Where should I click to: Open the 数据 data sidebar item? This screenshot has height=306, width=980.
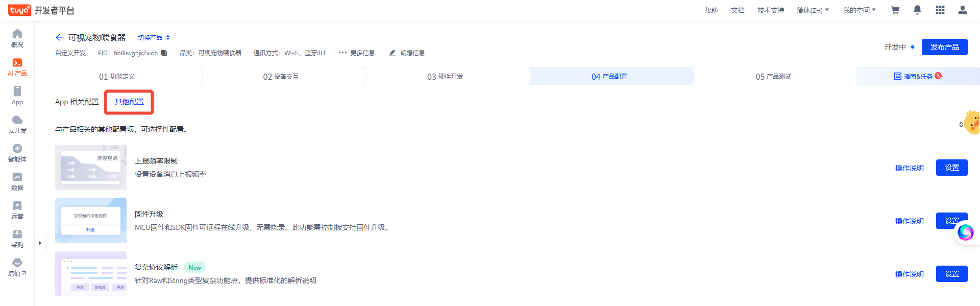[17, 181]
